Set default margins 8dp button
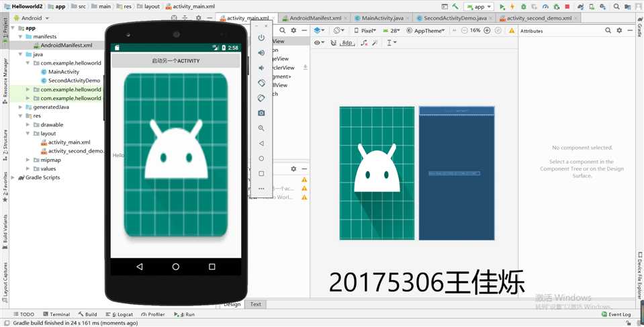The image size is (644, 327). point(347,43)
